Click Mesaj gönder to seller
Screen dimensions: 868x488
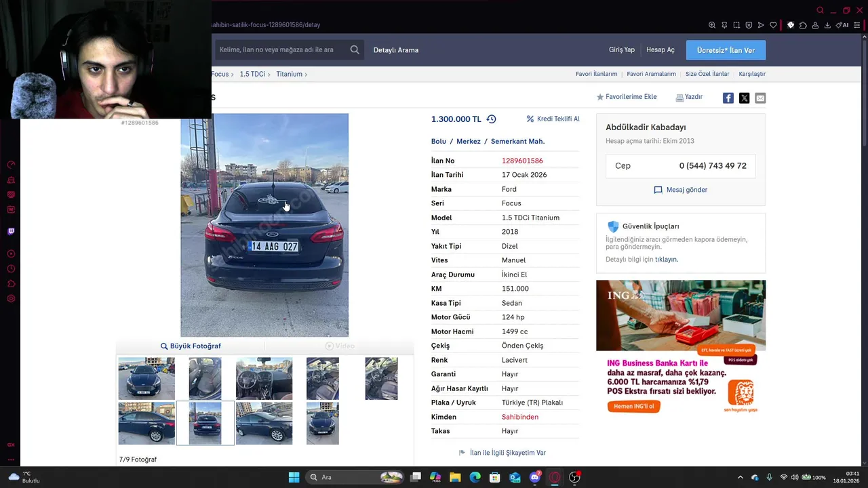click(x=680, y=190)
